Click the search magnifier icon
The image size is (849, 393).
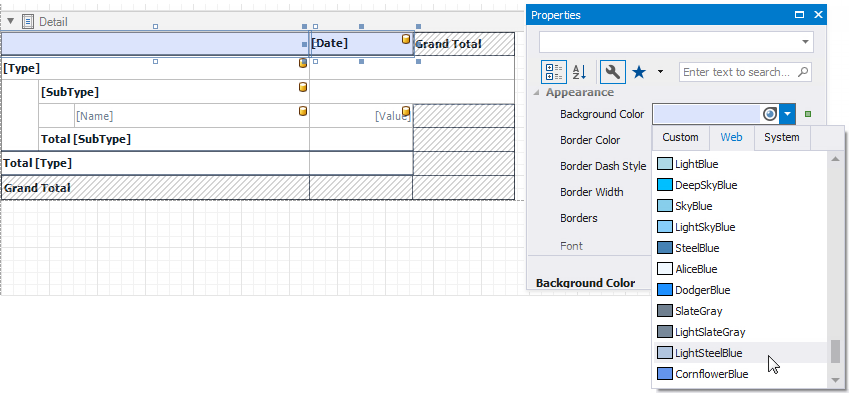pos(803,72)
